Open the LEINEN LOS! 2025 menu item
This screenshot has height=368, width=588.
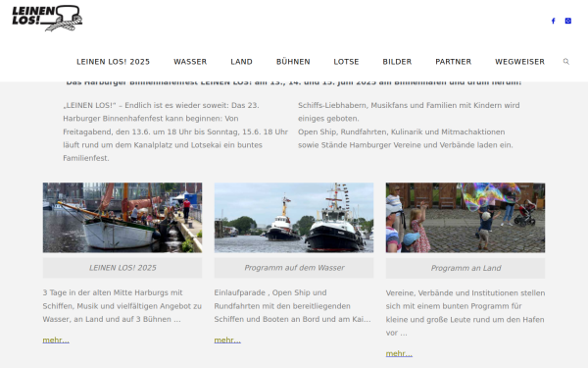pyautogui.click(x=114, y=62)
